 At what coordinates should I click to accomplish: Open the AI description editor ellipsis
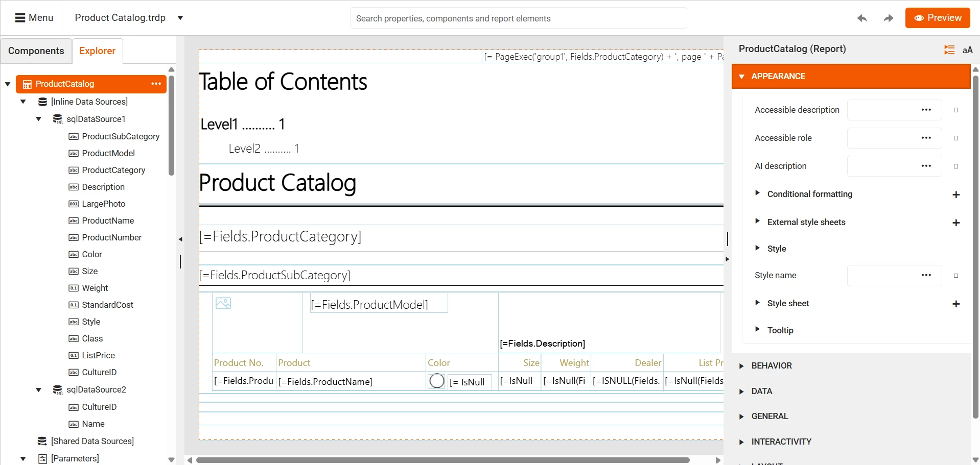point(926,166)
